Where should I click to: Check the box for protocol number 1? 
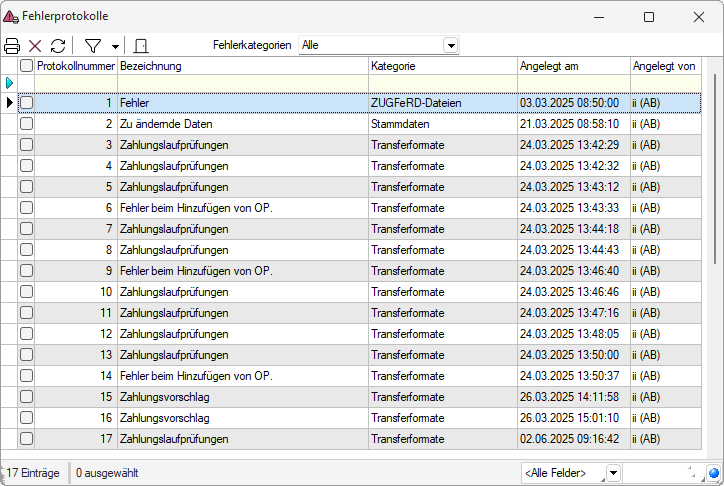pyautogui.click(x=27, y=103)
